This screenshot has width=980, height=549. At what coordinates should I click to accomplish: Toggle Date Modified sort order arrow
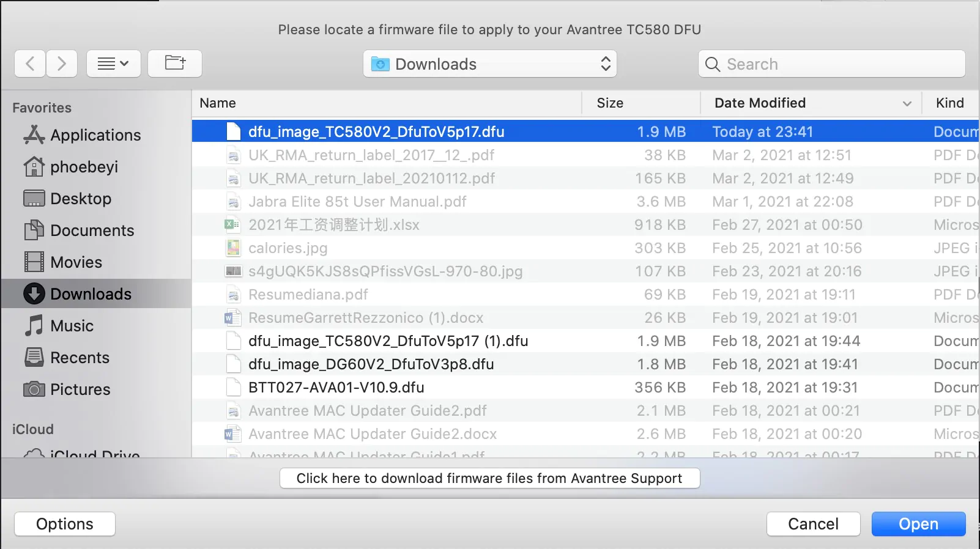[907, 103]
